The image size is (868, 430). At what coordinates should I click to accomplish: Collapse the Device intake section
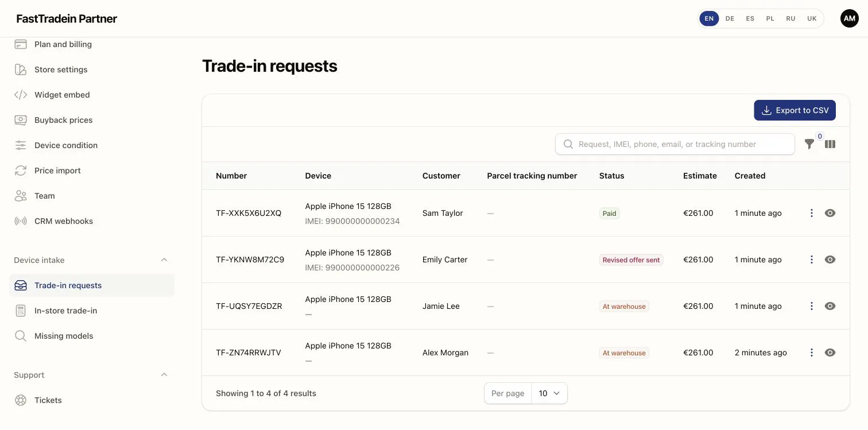(x=164, y=260)
